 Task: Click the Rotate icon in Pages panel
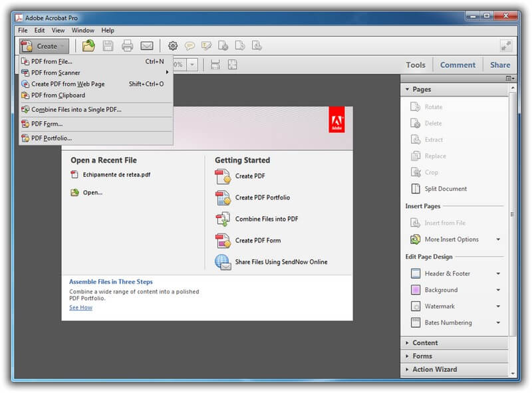point(415,107)
